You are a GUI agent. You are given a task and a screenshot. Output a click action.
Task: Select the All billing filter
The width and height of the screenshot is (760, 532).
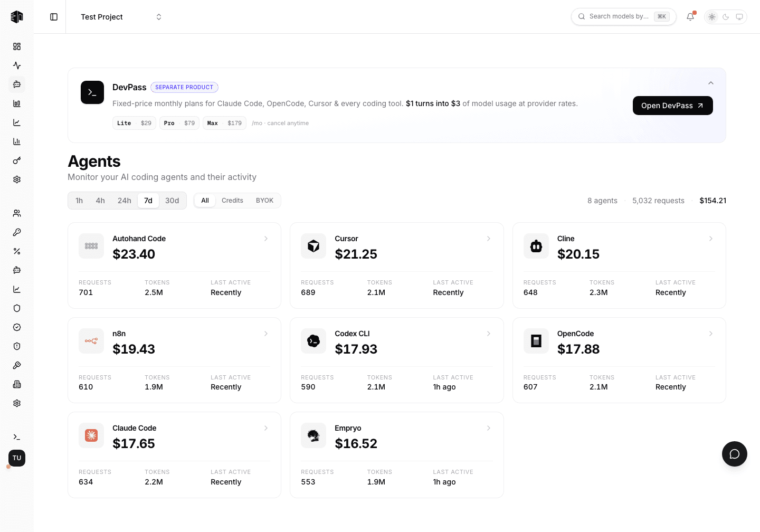pos(205,201)
